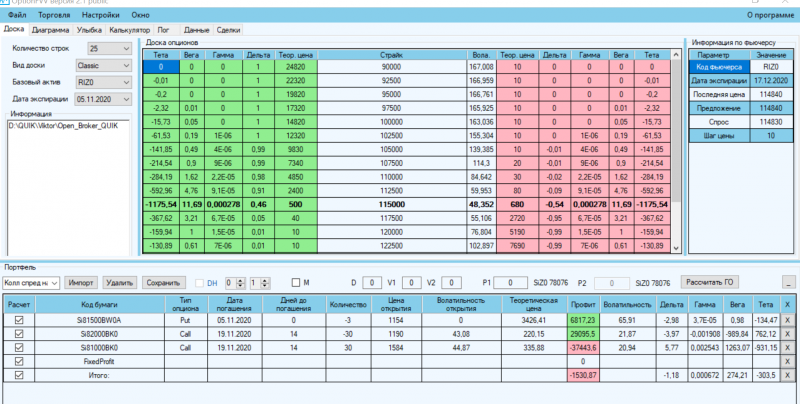Increase the first DH spinner value
The width and height of the screenshot is (800, 404).
tap(240, 280)
